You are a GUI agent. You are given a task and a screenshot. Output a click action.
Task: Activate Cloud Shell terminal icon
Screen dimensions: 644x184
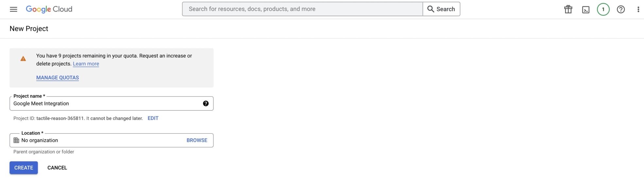point(586,9)
